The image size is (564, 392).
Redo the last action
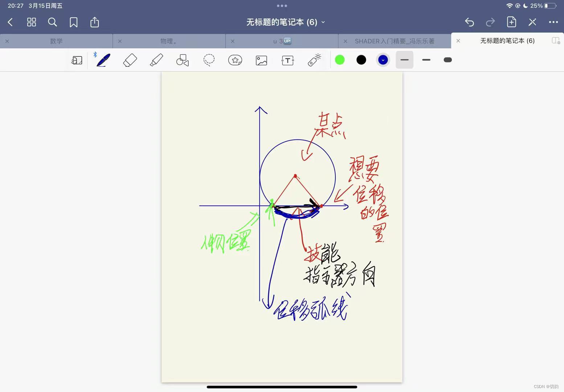[490, 22]
